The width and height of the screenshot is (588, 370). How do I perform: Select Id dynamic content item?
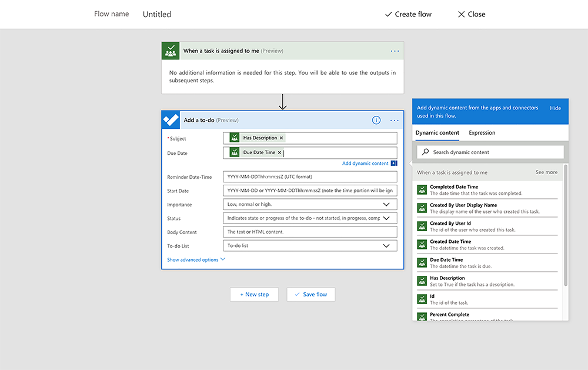(487, 299)
